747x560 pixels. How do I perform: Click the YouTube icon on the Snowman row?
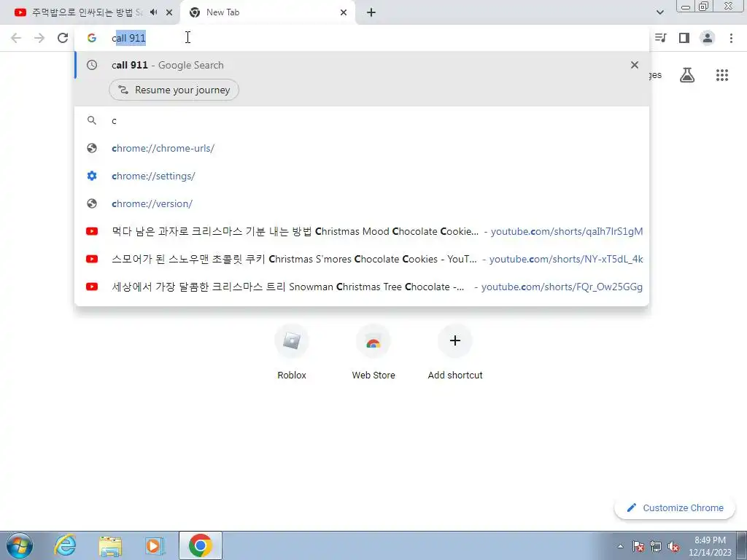[x=92, y=286]
